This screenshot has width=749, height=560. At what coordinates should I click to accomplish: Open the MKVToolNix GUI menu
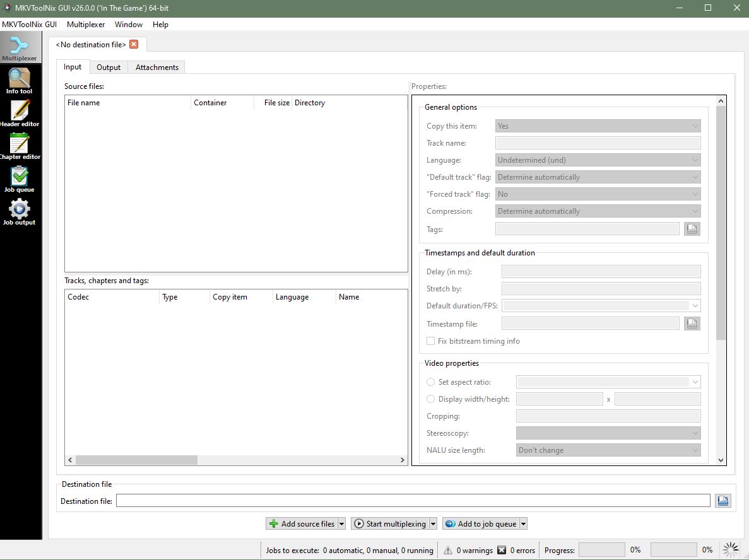[x=29, y=25]
